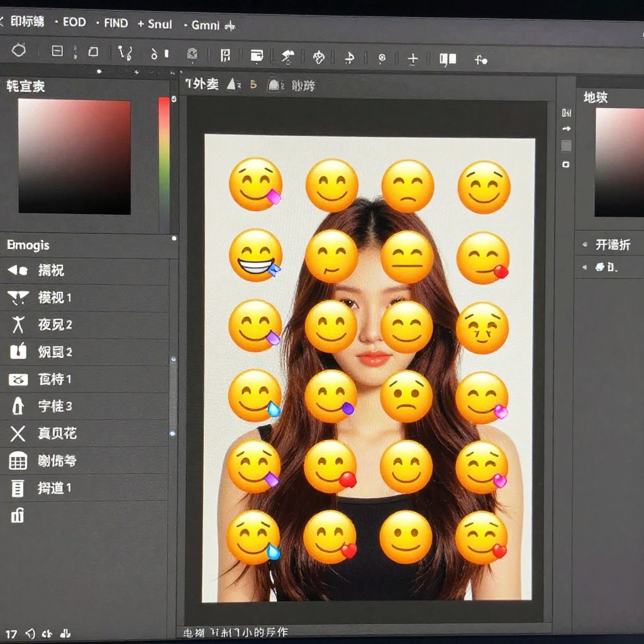Expand the 开播折 section arrow
Screen dimensions: 644x644
coord(584,245)
